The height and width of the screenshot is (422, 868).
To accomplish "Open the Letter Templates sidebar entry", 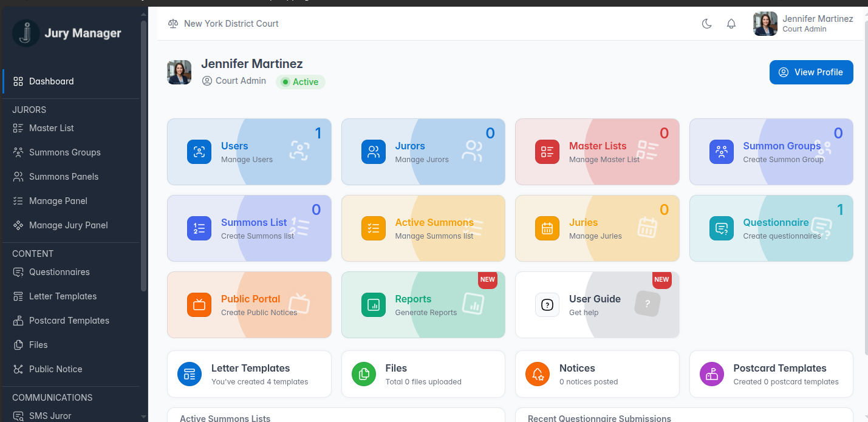I will coord(63,296).
